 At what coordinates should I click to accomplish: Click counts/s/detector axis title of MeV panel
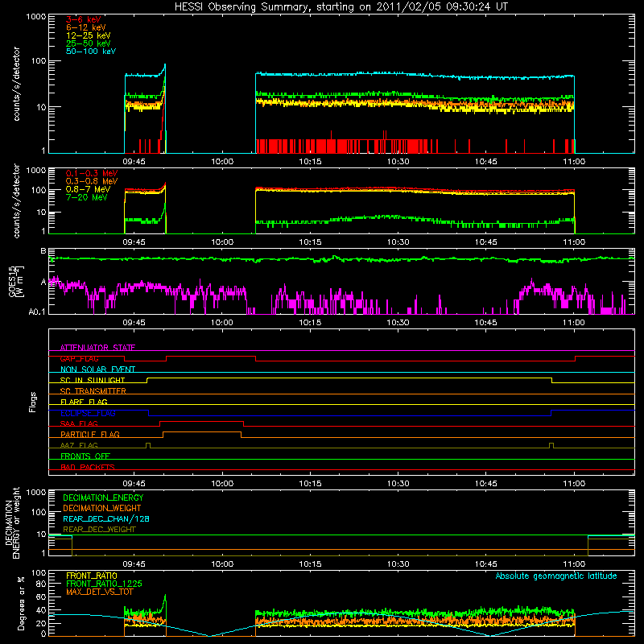click(x=16, y=201)
